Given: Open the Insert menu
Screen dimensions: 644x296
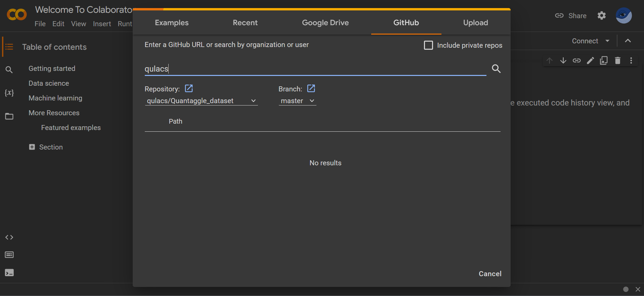Looking at the screenshot, I should (x=102, y=24).
